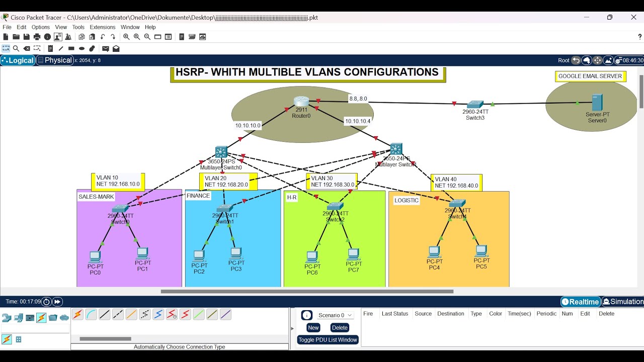Select the Router0 2911 device
Image resolution: width=644 pixels, height=362 pixels.
[x=301, y=102]
